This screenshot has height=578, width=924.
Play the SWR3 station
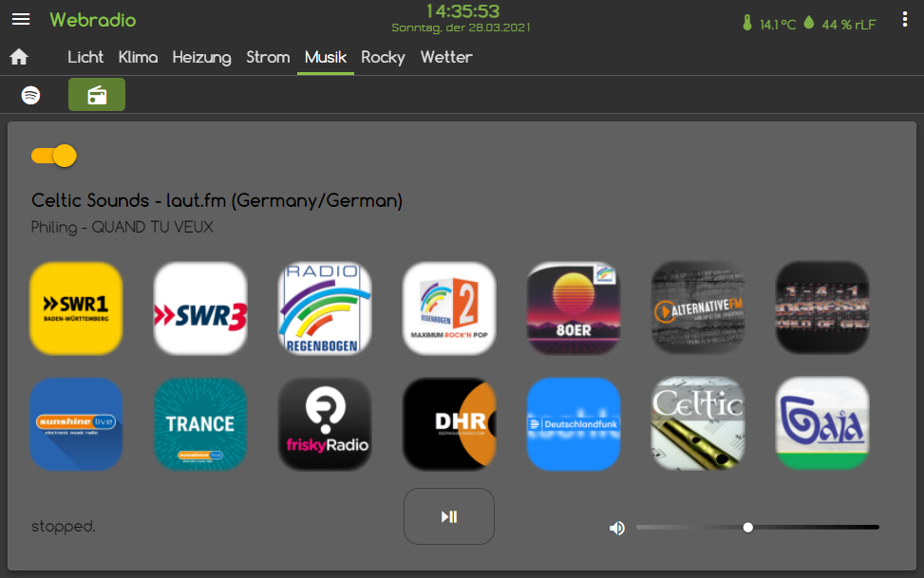pos(200,308)
